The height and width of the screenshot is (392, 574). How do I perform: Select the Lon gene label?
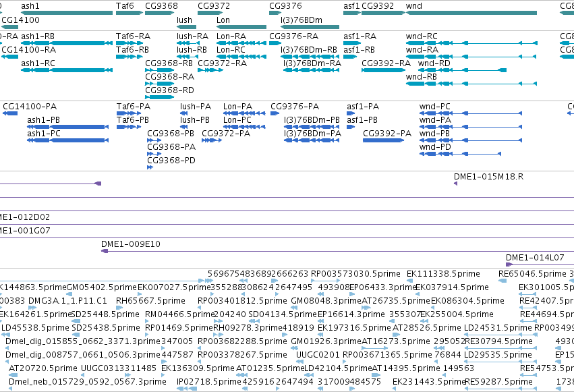(223, 20)
